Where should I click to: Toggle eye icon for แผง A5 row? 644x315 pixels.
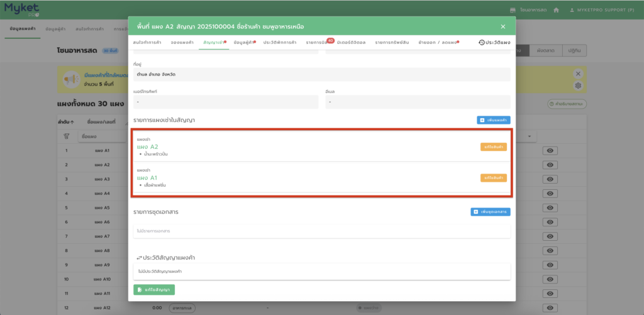click(x=550, y=207)
